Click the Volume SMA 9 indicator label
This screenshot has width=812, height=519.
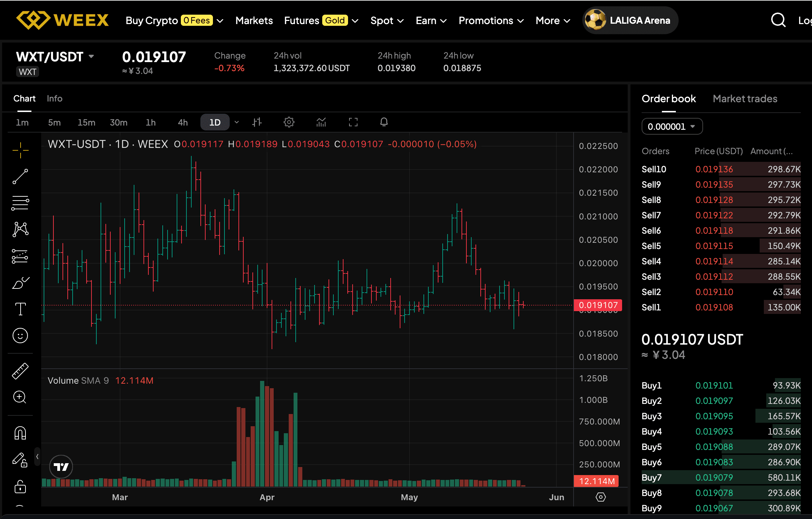click(x=78, y=381)
